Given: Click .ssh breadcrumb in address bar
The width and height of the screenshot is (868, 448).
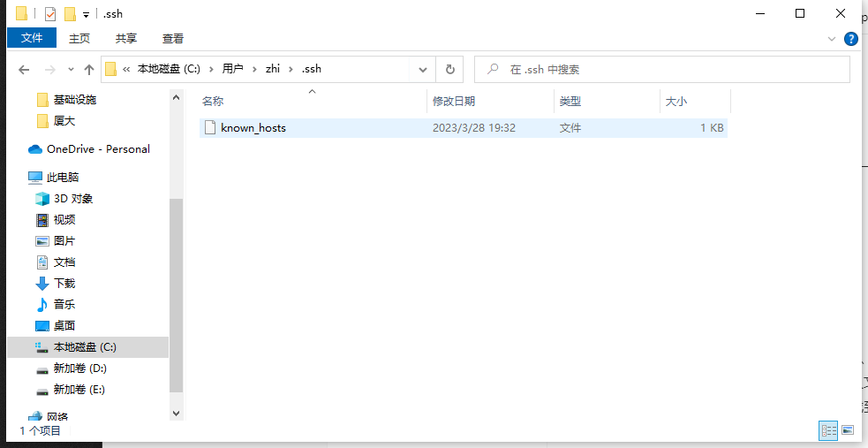Looking at the screenshot, I should (311, 69).
